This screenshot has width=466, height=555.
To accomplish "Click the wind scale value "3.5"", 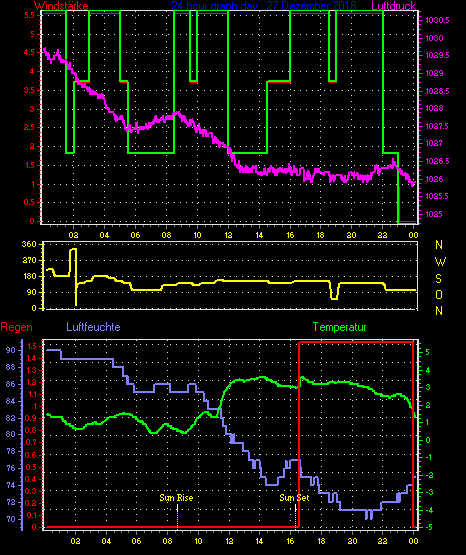I will [x=29, y=90].
